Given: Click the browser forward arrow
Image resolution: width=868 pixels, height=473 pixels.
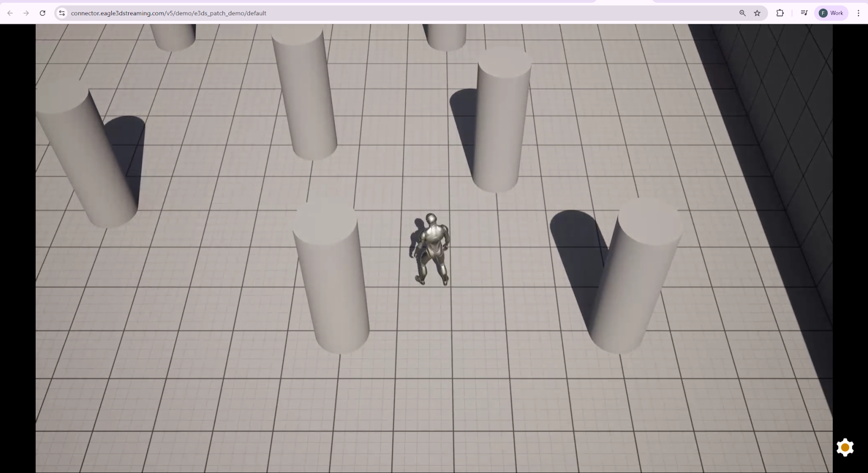Looking at the screenshot, I should (x=26, y=13).
